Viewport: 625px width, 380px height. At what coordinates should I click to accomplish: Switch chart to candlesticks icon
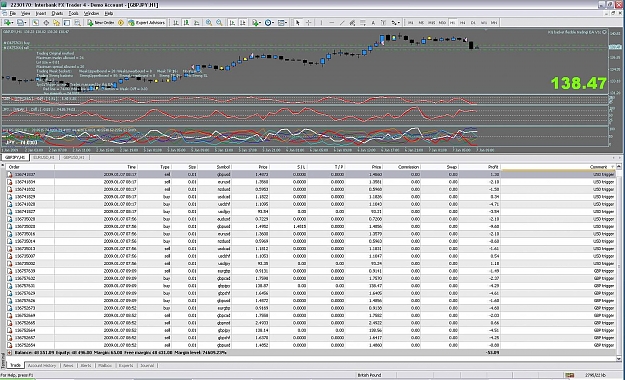click(x=186, y=23)
